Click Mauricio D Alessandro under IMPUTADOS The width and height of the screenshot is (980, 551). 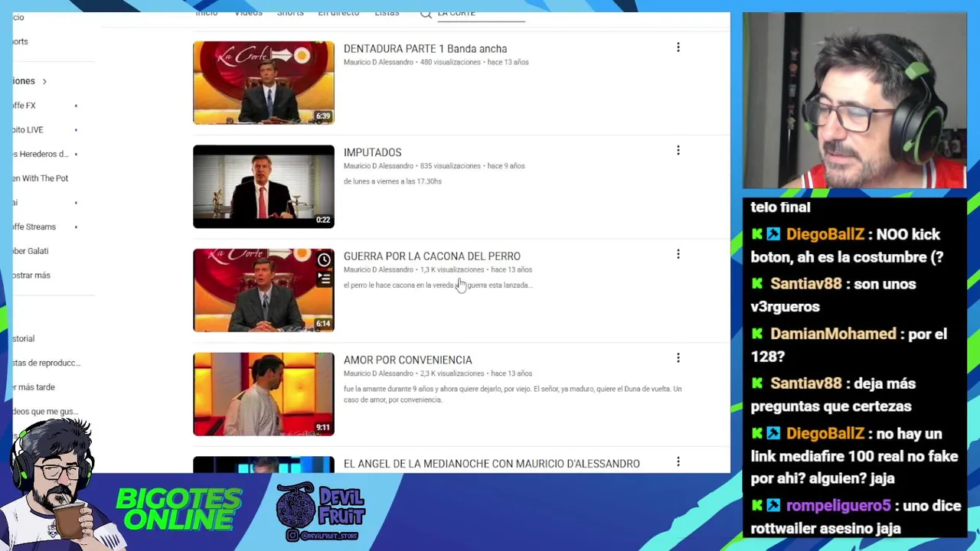point(378,166)
